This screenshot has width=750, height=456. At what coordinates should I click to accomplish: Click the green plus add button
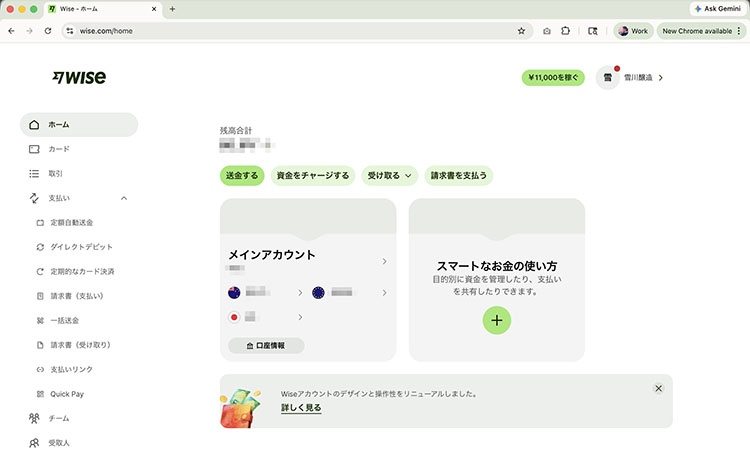[496, 320]
